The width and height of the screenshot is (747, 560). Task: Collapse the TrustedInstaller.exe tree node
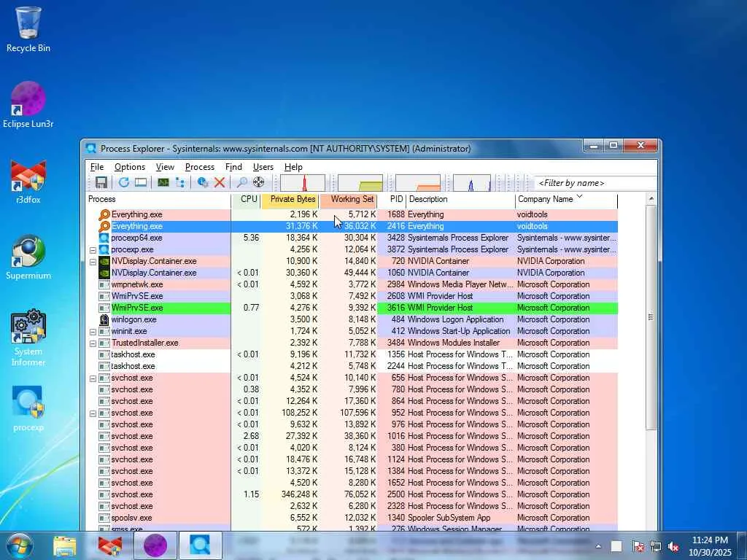click(93, 343)
